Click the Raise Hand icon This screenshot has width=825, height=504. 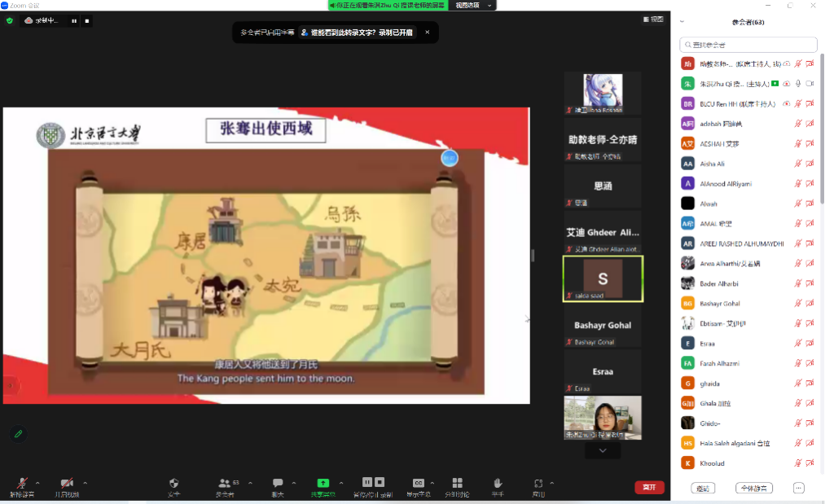(x=498, y=484)
